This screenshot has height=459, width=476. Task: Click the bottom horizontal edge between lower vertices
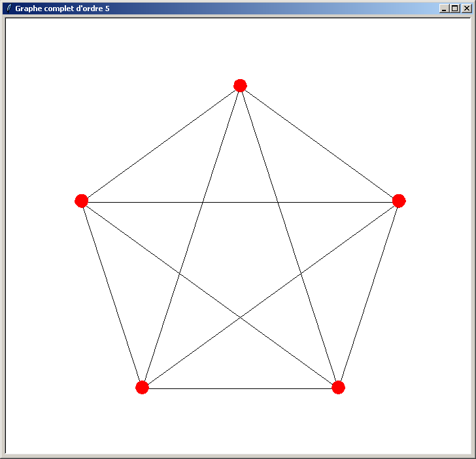[x=240, y=389]
